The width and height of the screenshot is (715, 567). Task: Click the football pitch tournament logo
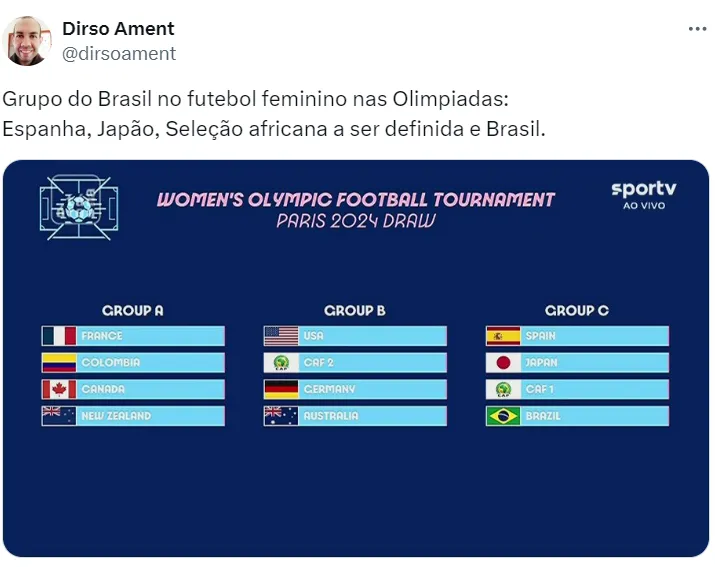(79, 207)
